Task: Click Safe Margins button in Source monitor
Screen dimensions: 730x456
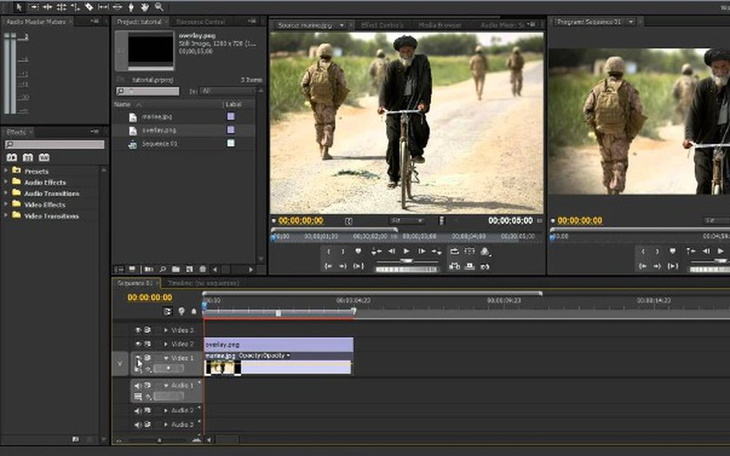Action: click(x=469, y=252)
